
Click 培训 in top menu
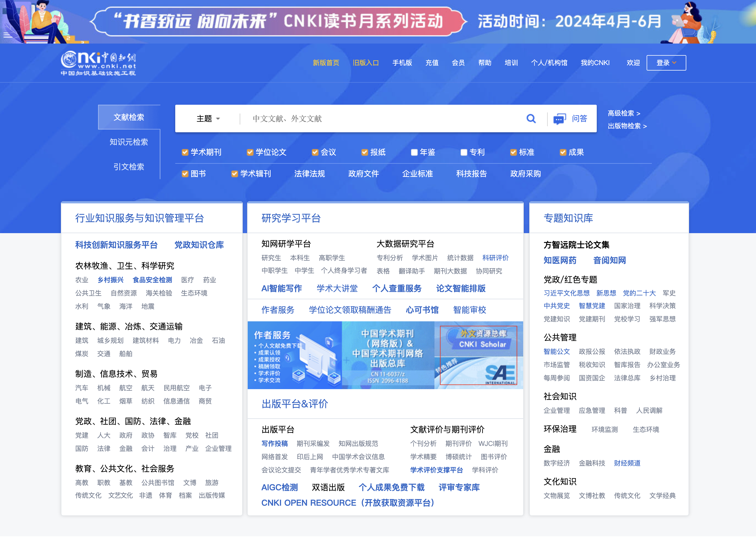[x=511, y=63]
